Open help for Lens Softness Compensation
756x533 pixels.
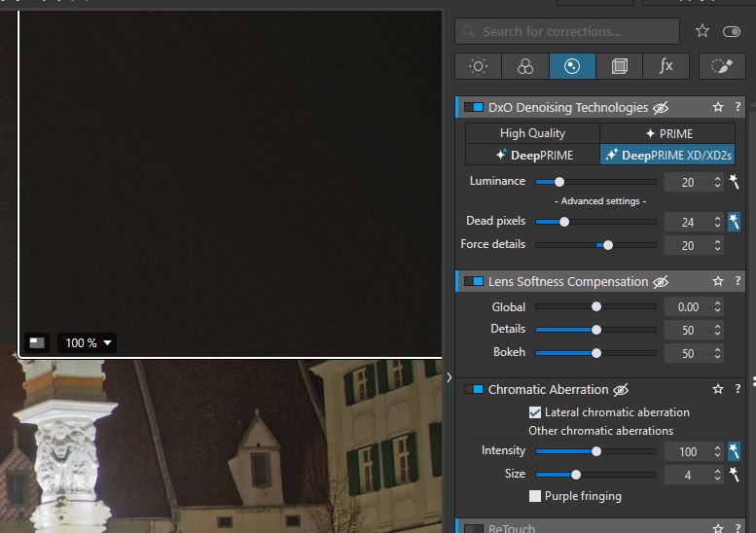(x=738, y=281)
